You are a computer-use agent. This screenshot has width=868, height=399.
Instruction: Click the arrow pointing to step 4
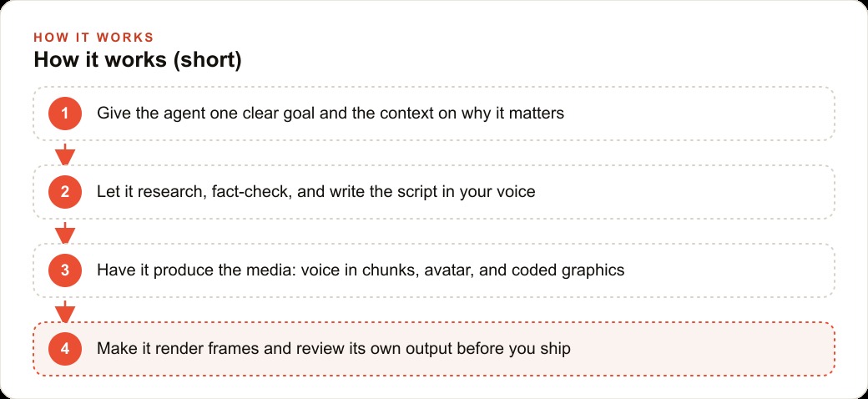click(65, 311)
